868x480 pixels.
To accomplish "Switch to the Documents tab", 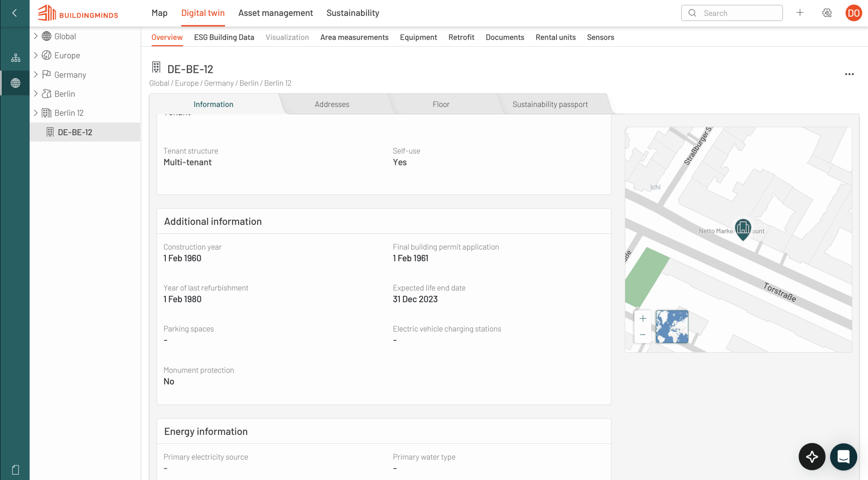I will pyautogui.click(x=505, y=37).
